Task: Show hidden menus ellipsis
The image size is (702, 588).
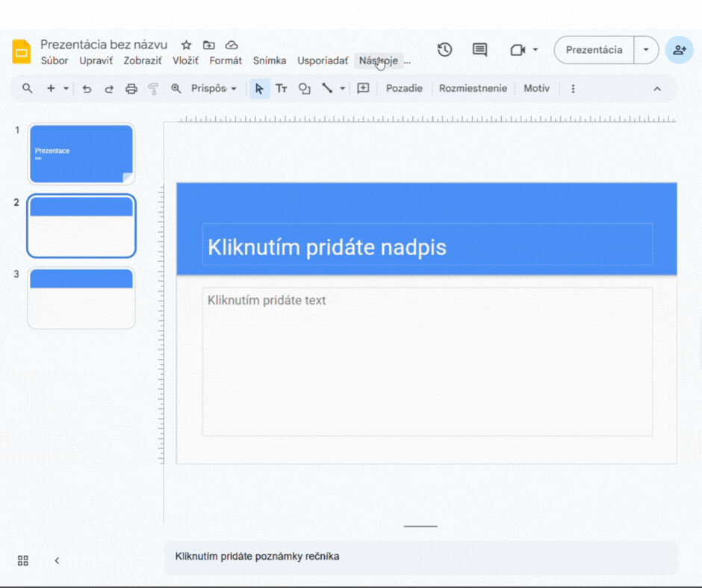Action: tap(407, 61)
